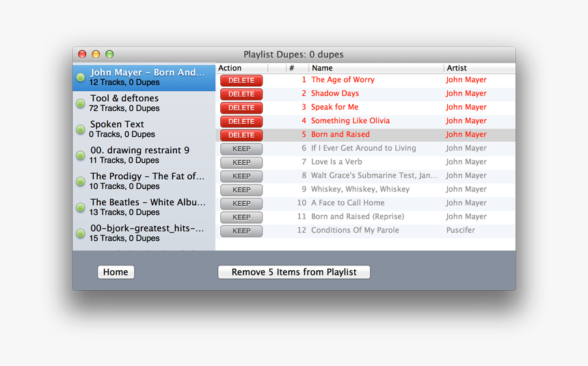The height and width of the screenshot is (366, 588).
Task: Select track name Conditions Of My Parole
Action: [355, 230]
